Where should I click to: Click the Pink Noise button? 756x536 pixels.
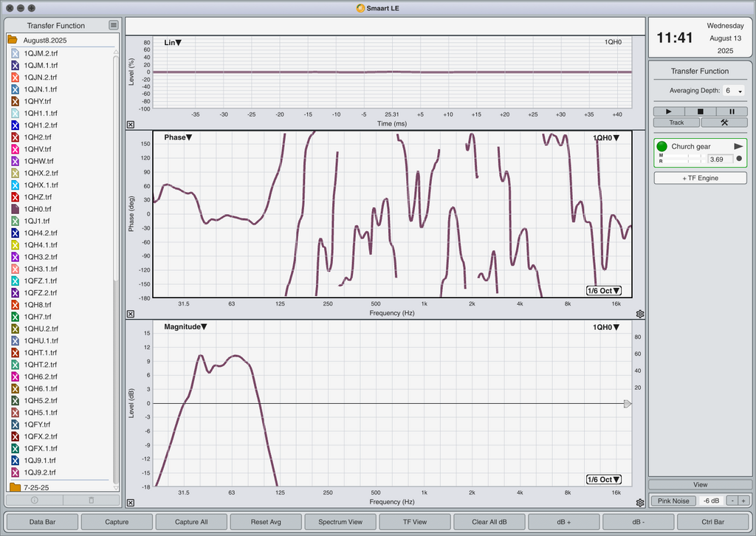point(673,501)
